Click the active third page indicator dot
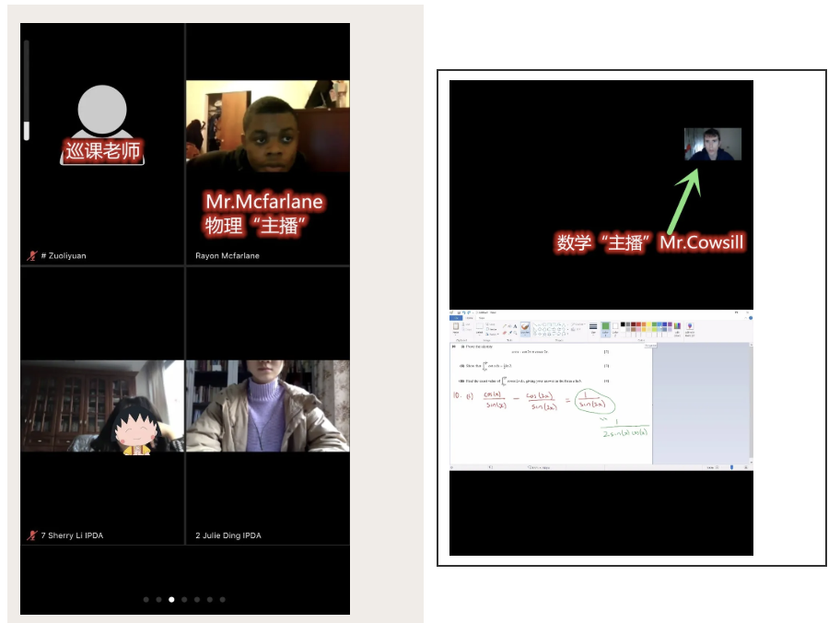This screenshot has width=840, height=623. coord(171,599)
